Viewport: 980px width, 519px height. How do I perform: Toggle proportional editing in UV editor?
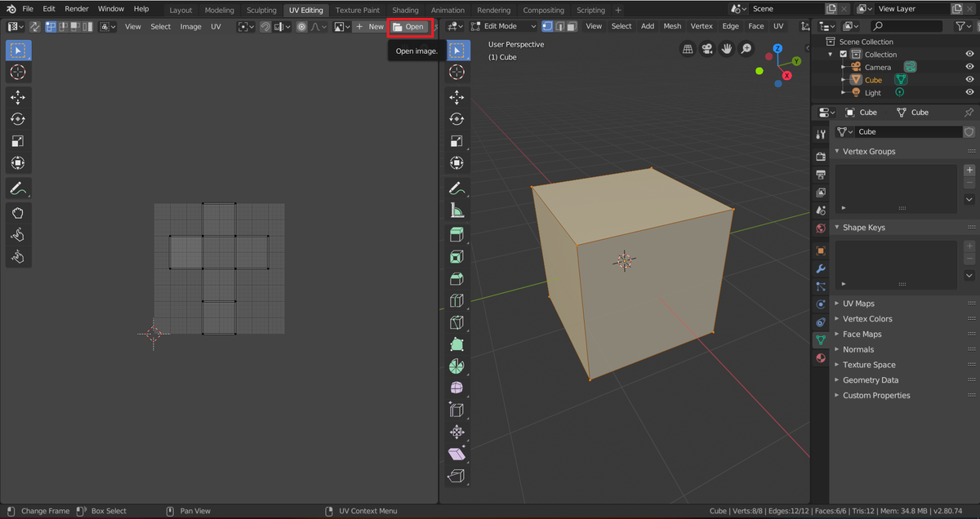pos(302,26)
